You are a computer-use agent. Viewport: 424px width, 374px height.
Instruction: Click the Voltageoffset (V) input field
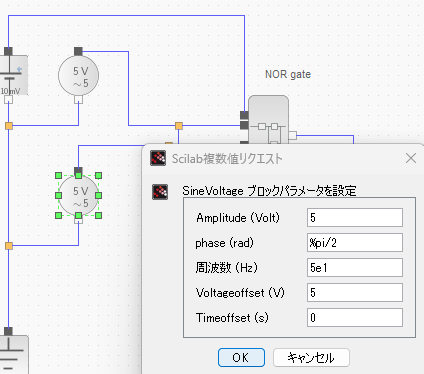pos(355,293)
